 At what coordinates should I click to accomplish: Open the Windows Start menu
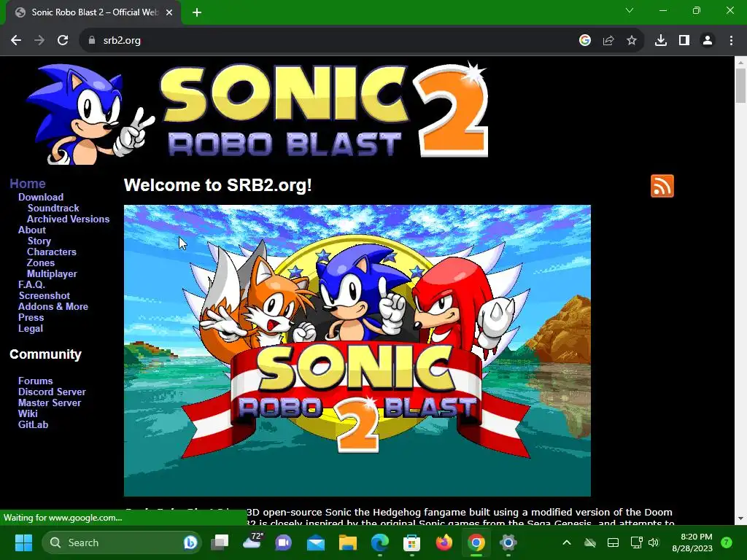[23, 542]
